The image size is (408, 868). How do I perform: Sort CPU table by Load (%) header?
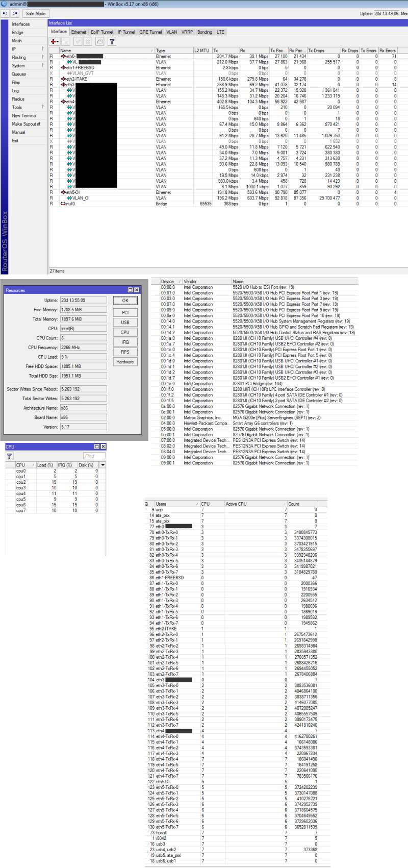(x=46, y=465)
